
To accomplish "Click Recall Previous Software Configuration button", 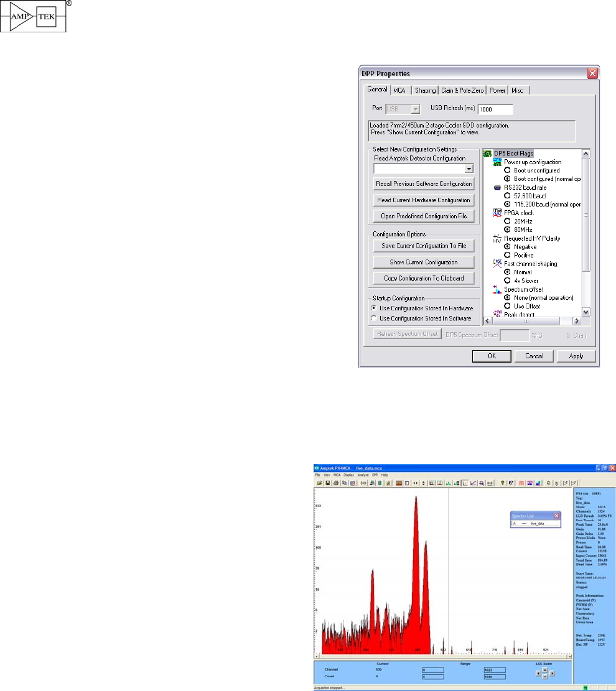I will (x=424, y=183).
